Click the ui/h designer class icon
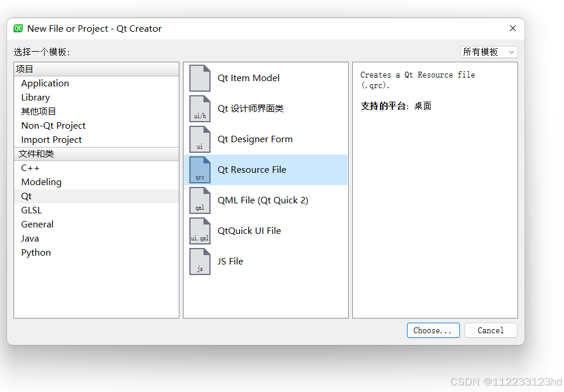564x392 pixels. click(199, 109)
